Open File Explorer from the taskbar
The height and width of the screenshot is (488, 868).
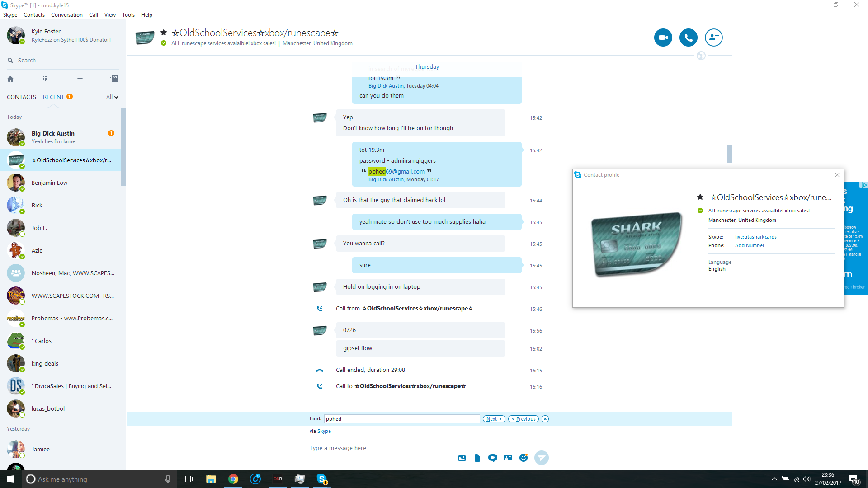coord(211,479)
